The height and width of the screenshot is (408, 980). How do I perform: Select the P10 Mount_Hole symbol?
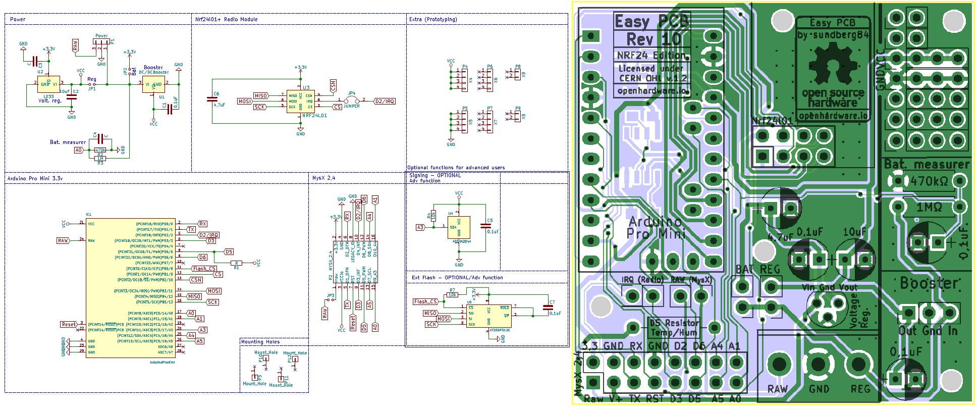click(x=266, y=358)
